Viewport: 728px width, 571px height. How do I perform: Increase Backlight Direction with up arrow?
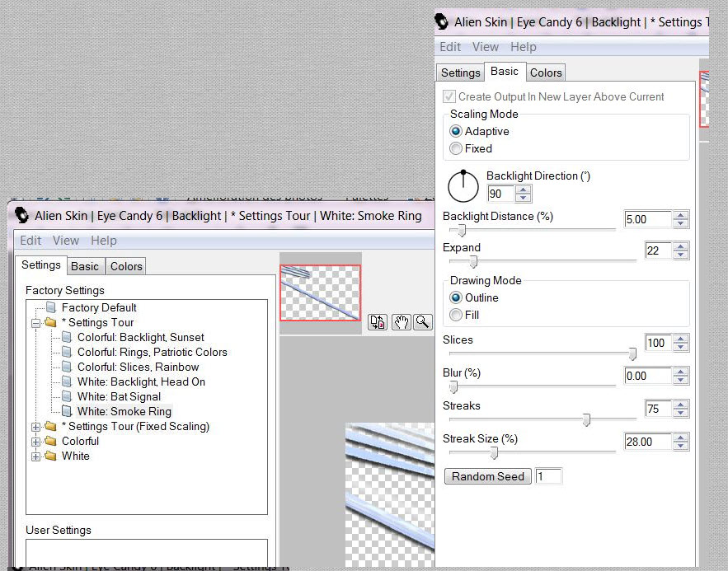(524, 190)
